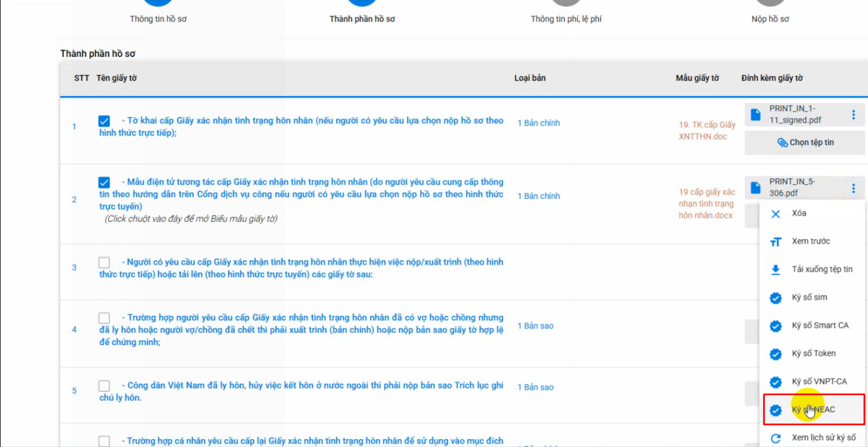
Task: Click the Ký số Token badge icon
Action: [x=775, y=354]
